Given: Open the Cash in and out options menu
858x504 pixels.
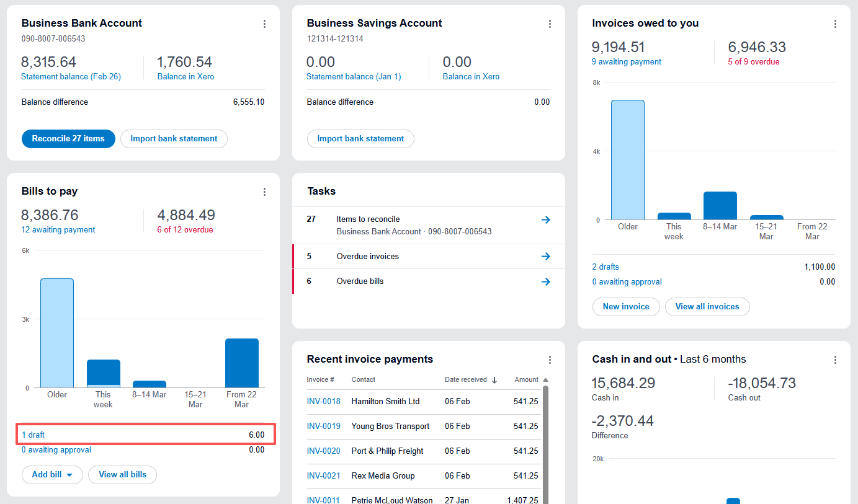Looking at the screenshot, I should tap(835, 360).
